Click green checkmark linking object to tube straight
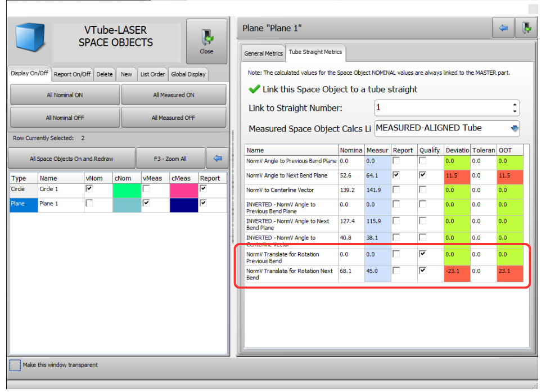This screenshot has height=392, width=541. [x=254, y=89]
